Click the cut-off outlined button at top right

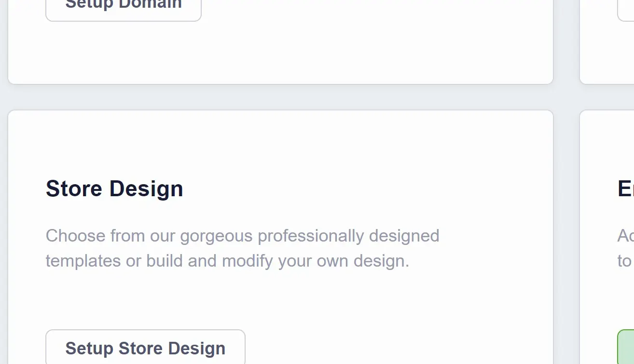626,10
